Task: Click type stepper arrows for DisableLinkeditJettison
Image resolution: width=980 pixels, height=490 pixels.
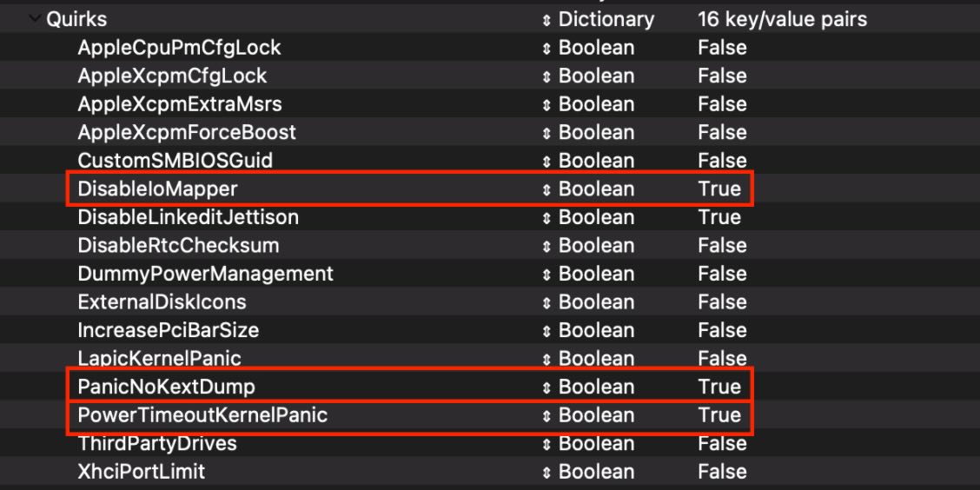Action: pyautogui.click(x=546, y=217)
